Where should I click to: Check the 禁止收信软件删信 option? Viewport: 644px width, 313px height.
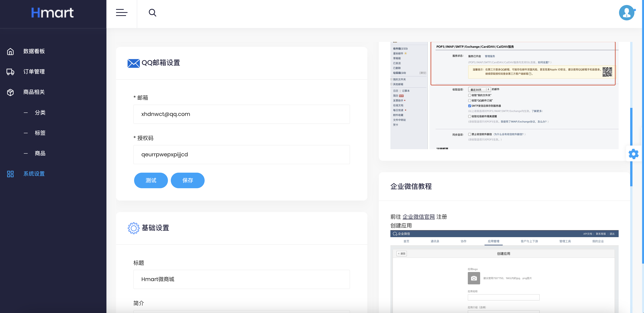pyautogui.click(x=470, y=134)
